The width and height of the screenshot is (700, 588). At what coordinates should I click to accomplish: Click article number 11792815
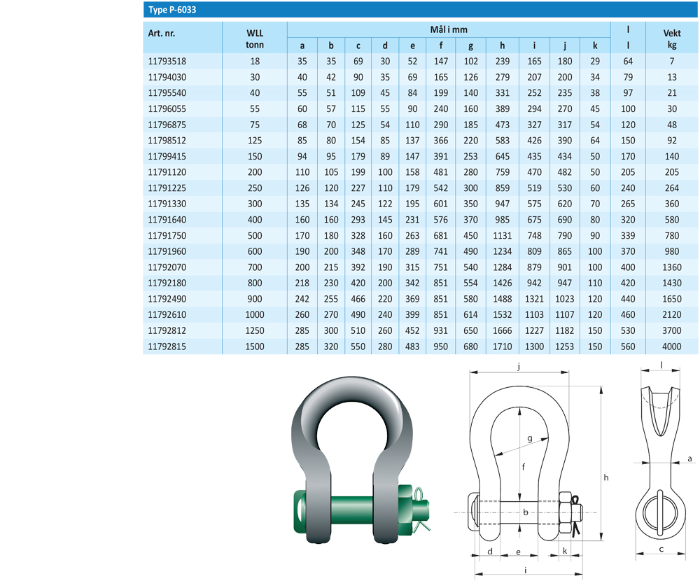167,346
